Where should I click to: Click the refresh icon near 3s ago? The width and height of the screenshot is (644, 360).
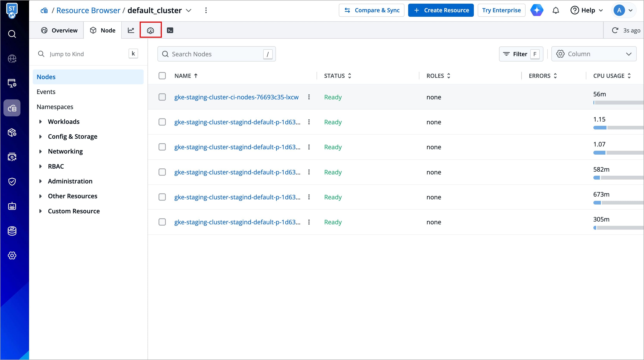tap(615, 31)
